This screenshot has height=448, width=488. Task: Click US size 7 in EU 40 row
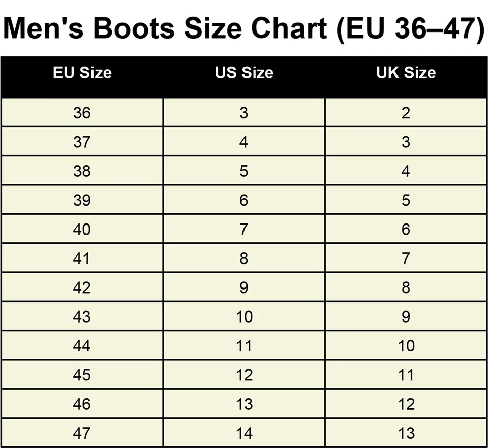[x=244, y=229]
